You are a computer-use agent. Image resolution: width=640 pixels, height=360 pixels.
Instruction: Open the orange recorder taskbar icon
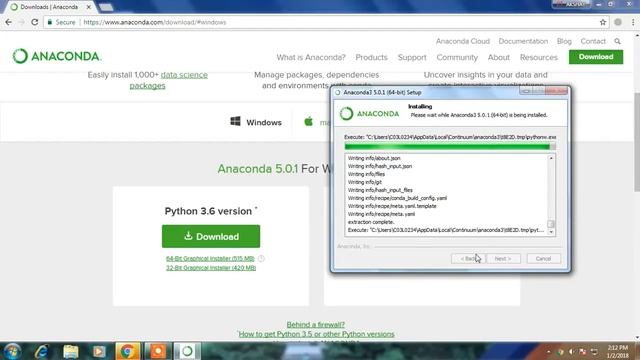pyautogui.click(x=157, y=351)
